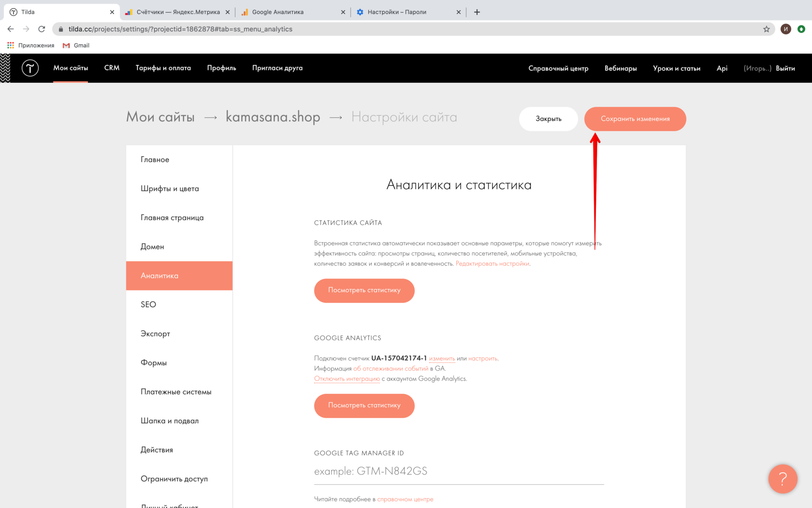Click Посмотреть статистику under Статистика сайта

point(364,290)
